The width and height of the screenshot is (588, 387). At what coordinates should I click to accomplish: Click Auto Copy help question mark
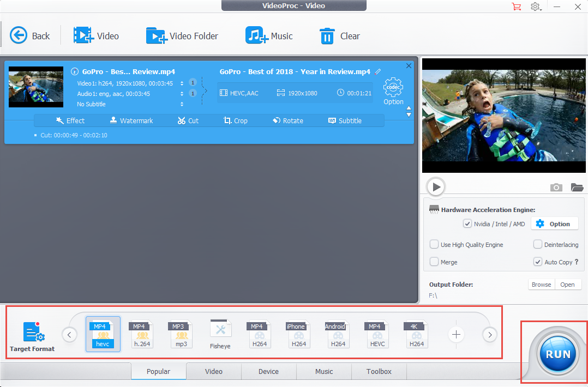(577, 262)
